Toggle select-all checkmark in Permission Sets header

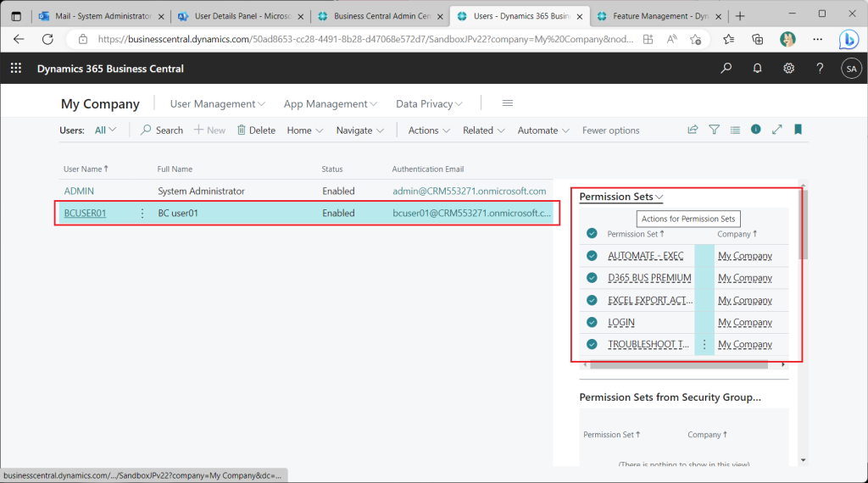592,234
